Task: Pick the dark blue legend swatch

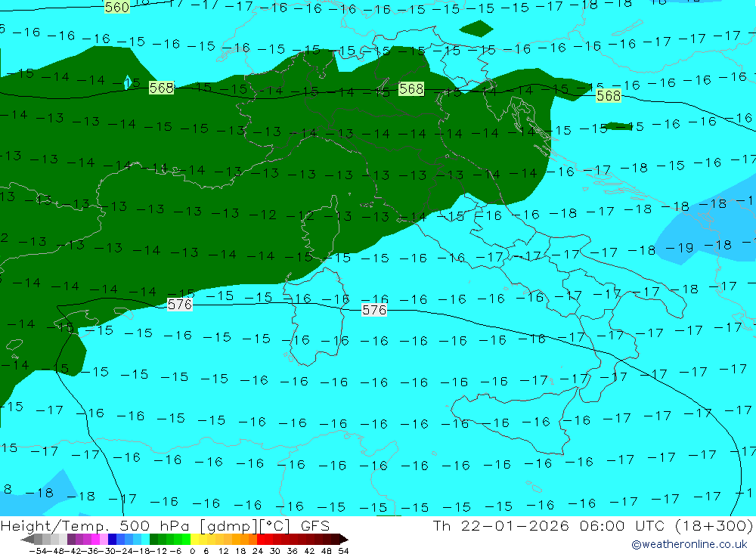Action: pos(112,539)
